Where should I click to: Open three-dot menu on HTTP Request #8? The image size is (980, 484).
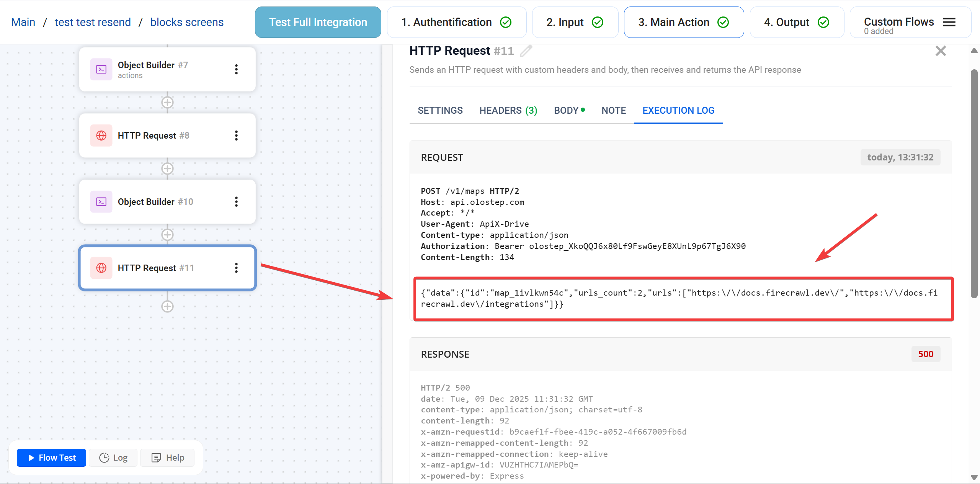click(236, 136)
